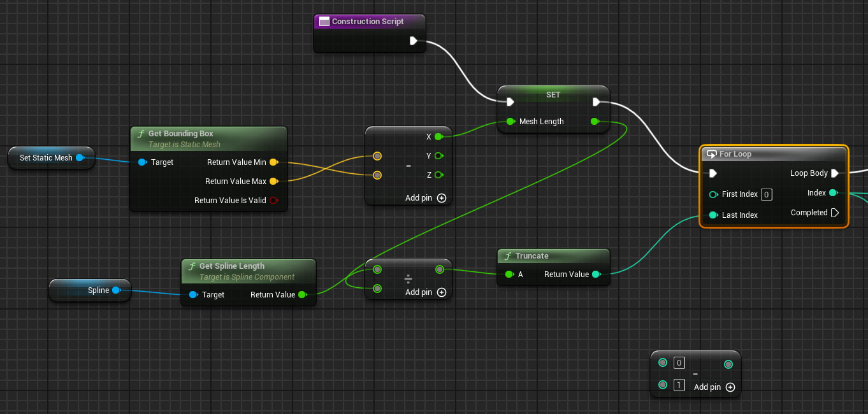Click Mesh Length input pin on SET
Image resolution: width=868 pixels, height=414 pixels.
pyautogui.click(x=510, y=121)
